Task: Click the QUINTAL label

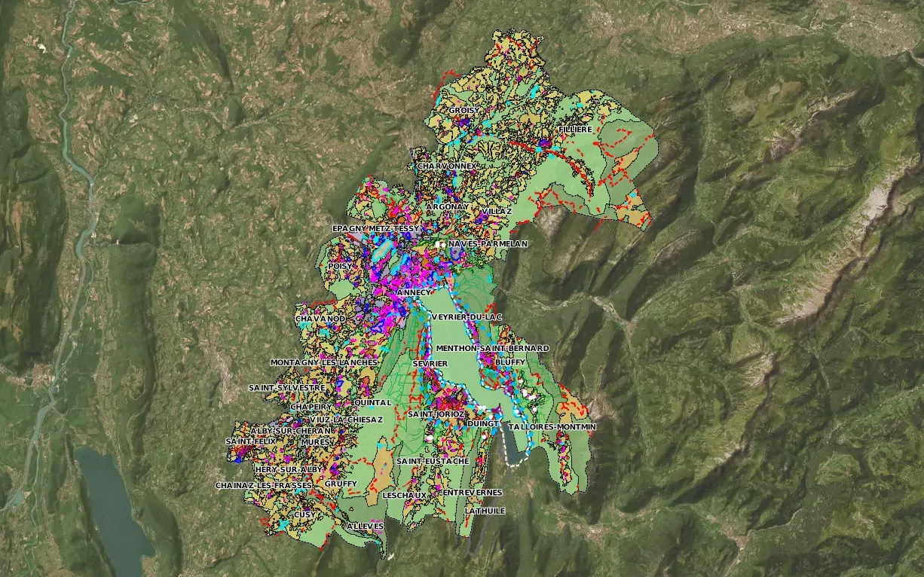Action: point(372,402)
